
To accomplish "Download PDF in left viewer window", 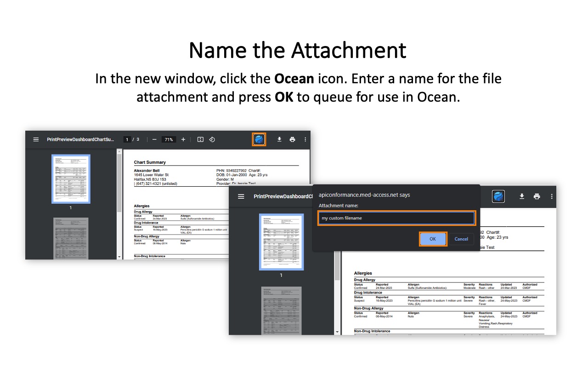I will [x=279, y=139].
